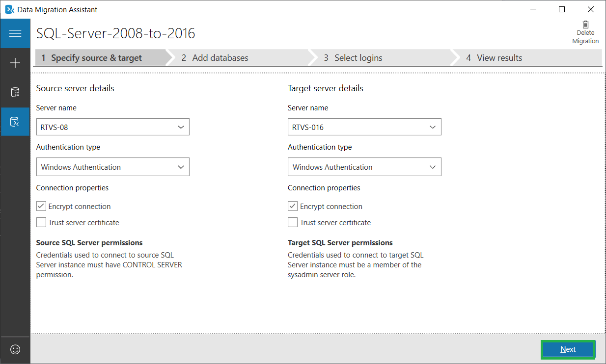Click the Target SQL Server permissions heading

pyautogui.click(x=340, y=243)
